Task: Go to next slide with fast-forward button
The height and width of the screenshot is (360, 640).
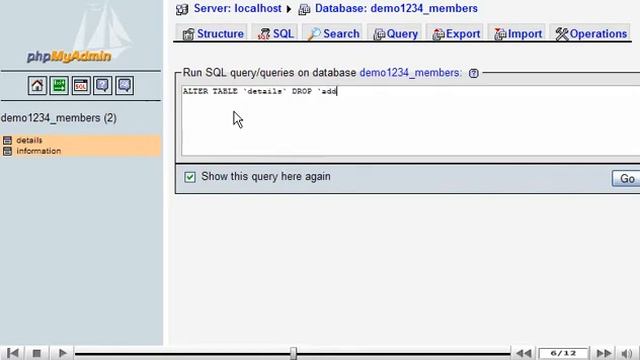Action: point(604,353)
